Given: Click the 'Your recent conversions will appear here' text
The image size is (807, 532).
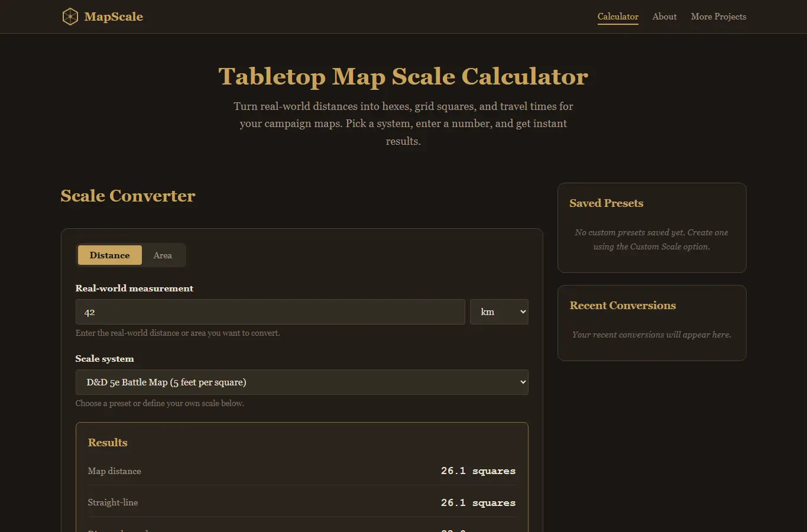Looking at the screenshot, I should 652,335.
